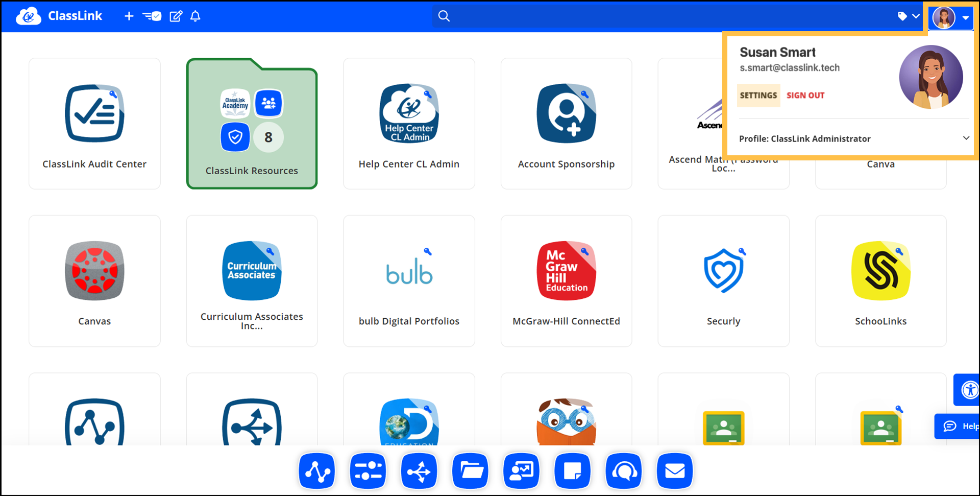Open the My Files folder icon in the dock
980x496 pixels.
[x=470, y=471]
